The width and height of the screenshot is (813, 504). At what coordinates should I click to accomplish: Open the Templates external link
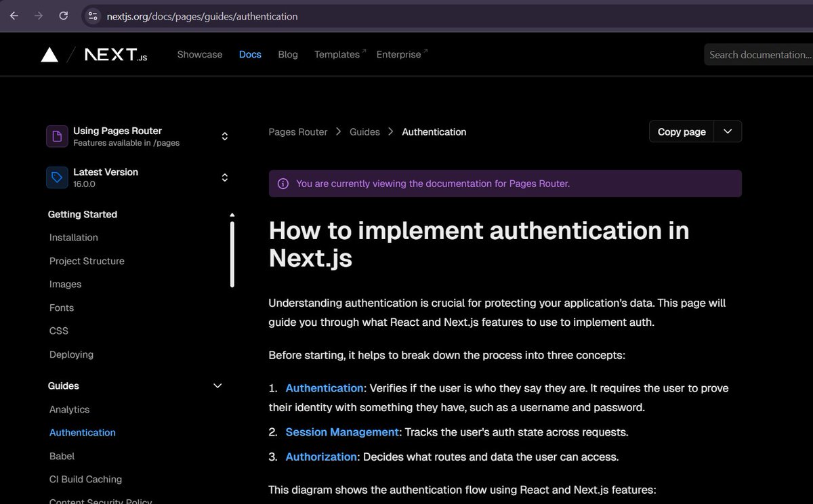339,54
